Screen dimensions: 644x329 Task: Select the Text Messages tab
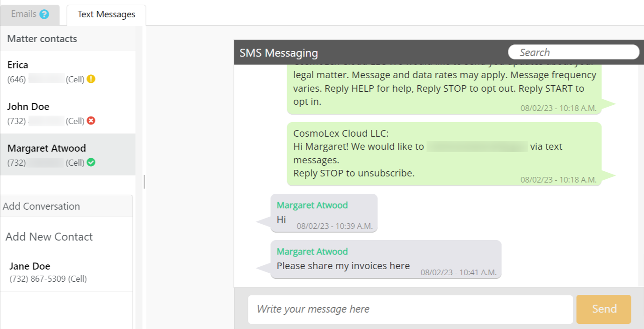106,15
